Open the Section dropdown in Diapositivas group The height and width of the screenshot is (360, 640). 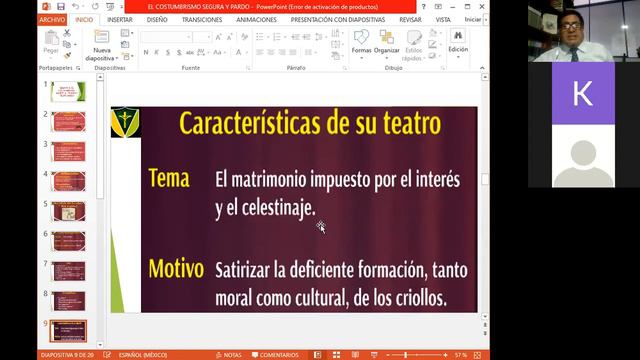point(128,56)
